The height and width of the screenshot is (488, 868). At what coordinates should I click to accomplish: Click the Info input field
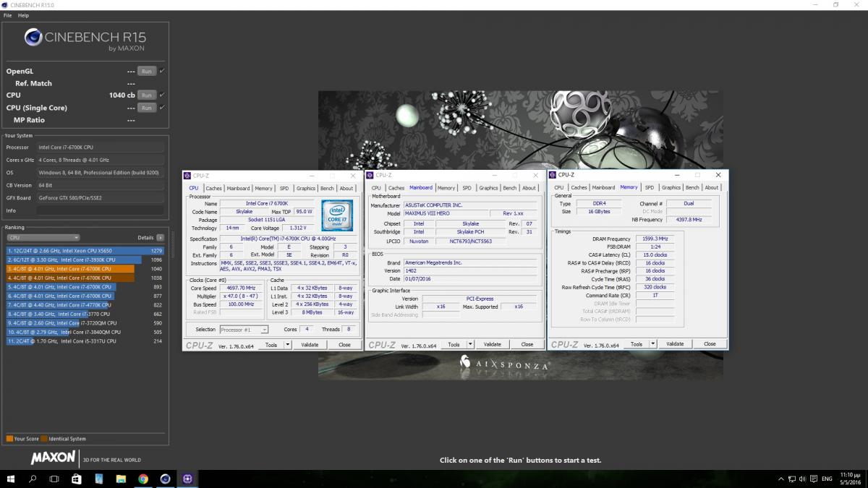coord(101,210)
